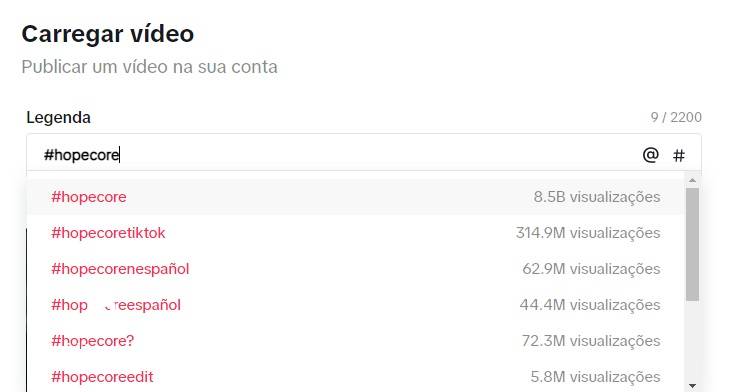Click the 8.5B visualizações count
731x392 pixels.
click(597, 197)
